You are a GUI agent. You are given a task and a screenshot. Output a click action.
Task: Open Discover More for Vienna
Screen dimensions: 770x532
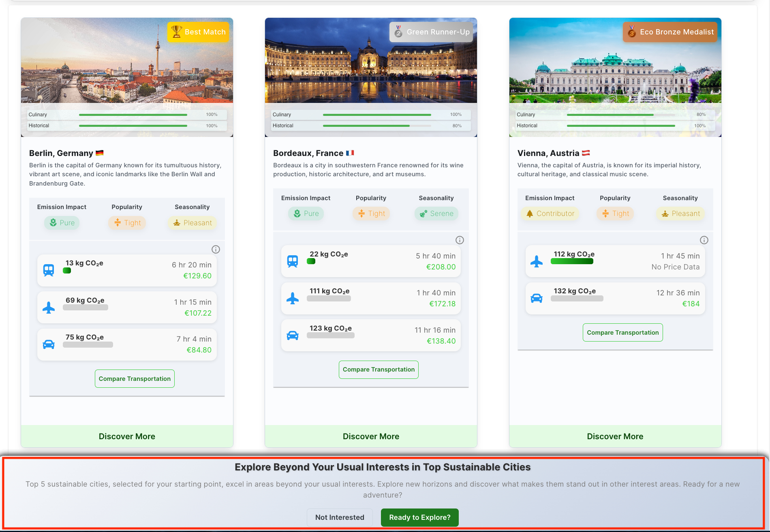coord(615,436)
